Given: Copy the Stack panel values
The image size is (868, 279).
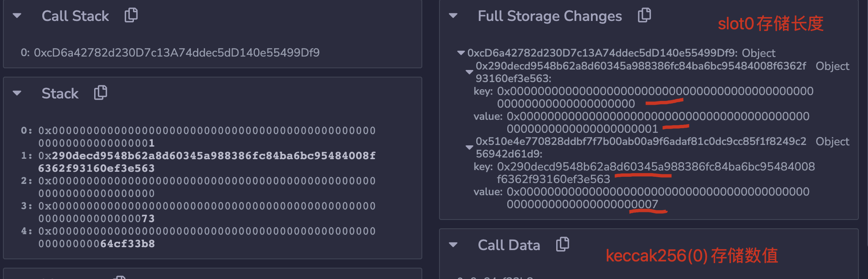Looking at the screenshot, I should pyautogui.click(x=100, y=93).
